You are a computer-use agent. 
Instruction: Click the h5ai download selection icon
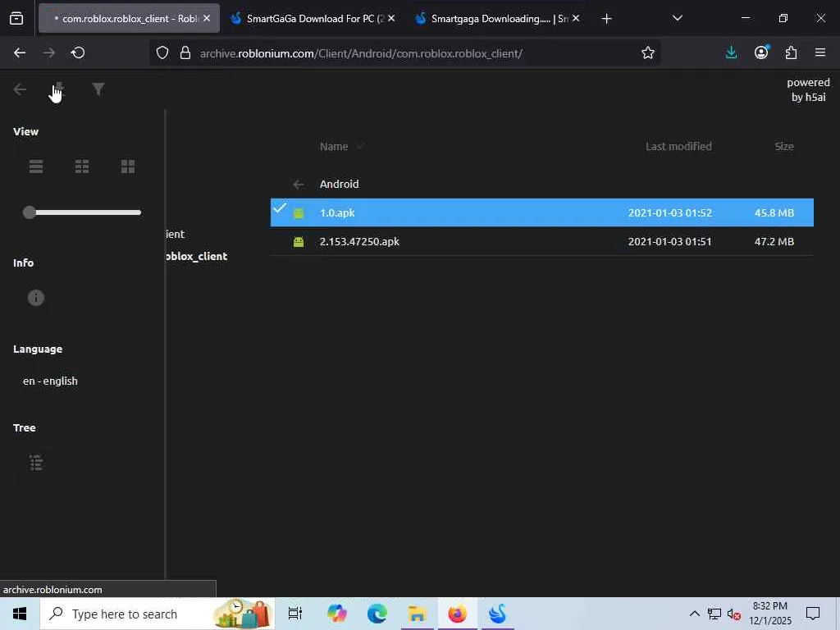coord(59,89)
